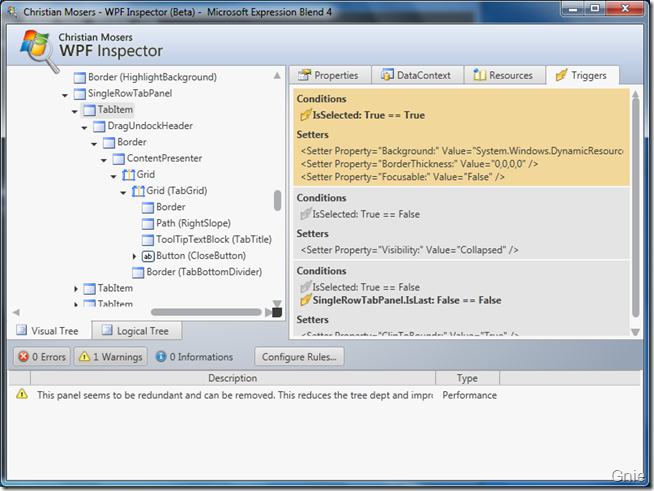Click the triggers panel scroll-down arrow

[x=635, y=332]
